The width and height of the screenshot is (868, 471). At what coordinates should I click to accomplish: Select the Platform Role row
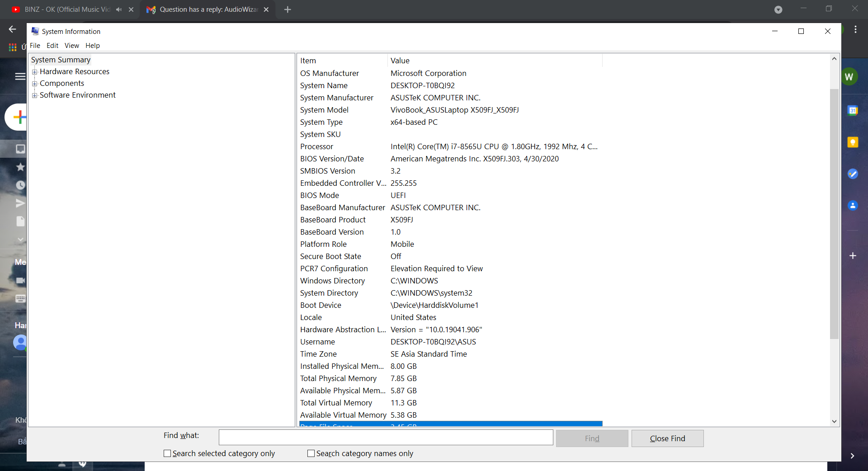[x=450, y=244]
